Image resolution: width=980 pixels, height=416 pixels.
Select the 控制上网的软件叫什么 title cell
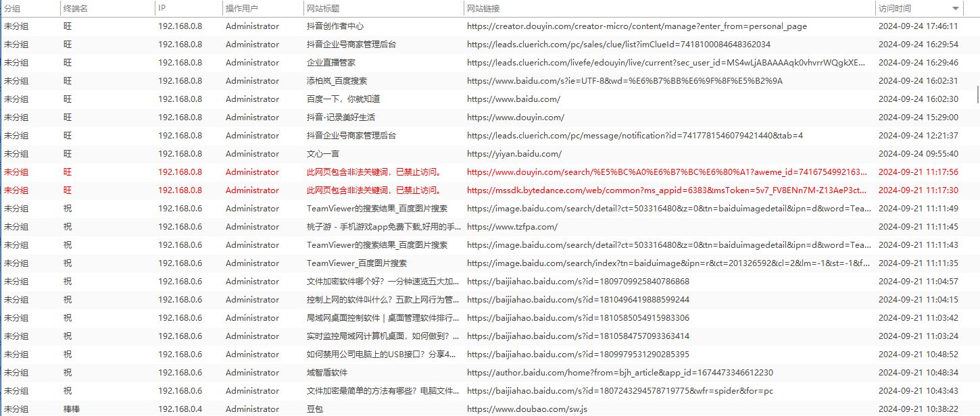(x=384, y=300)
